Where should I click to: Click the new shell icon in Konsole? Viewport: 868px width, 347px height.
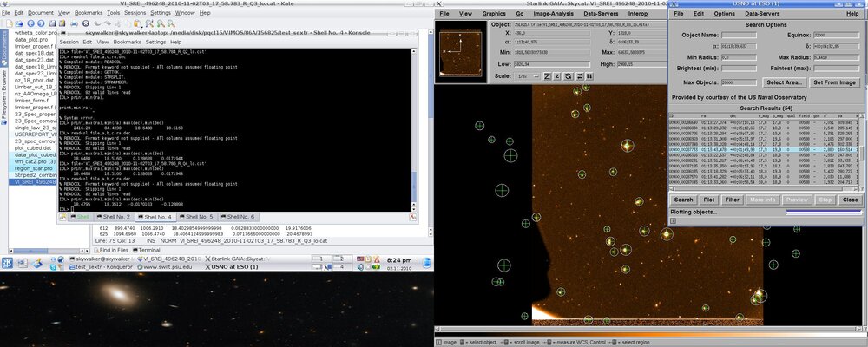[62, 216]
